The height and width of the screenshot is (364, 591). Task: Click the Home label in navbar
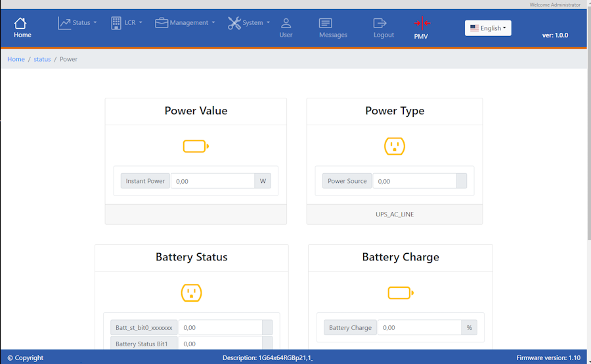click(x=22, y=35)
